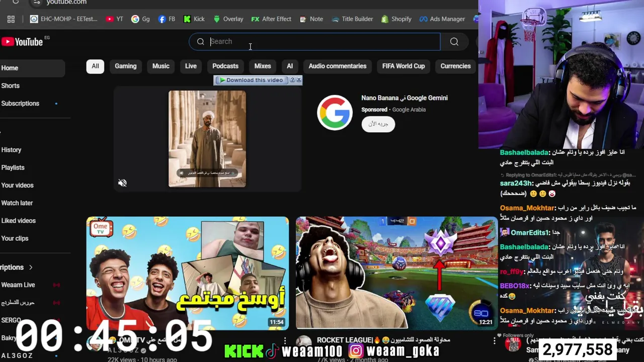Click the ad's Arabic try-now button
The image size is (644, 362).
tap(378, 124)
